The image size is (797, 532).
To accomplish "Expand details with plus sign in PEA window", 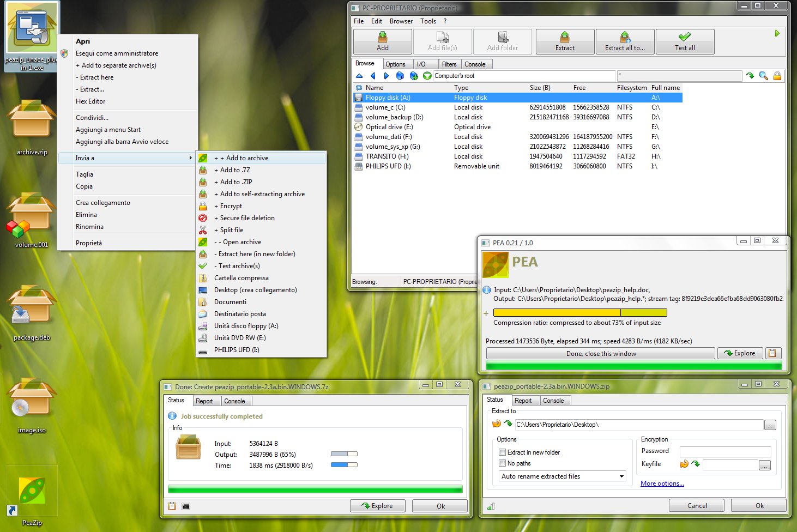I will (x=486, y=313).
